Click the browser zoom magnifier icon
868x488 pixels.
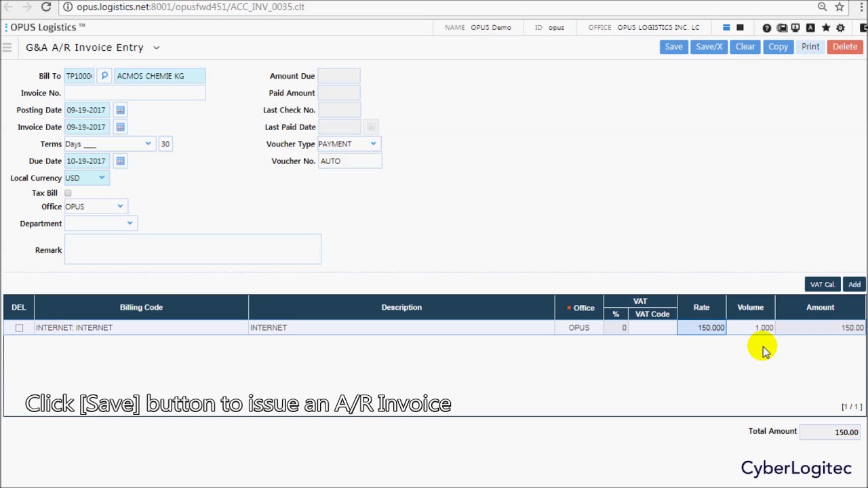pos(822,7)
